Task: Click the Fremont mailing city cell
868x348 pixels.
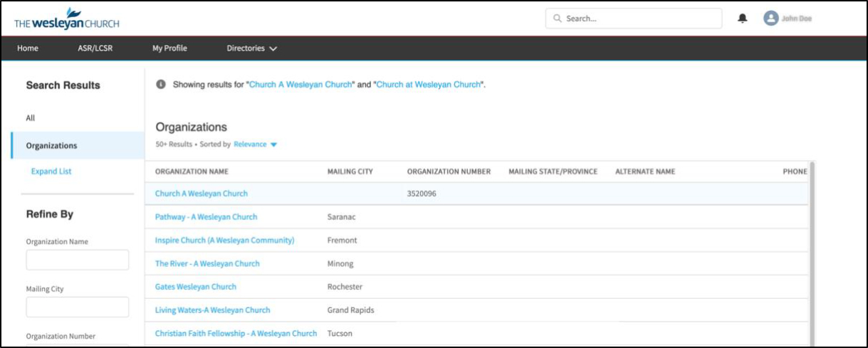Action: coord(342,241)
